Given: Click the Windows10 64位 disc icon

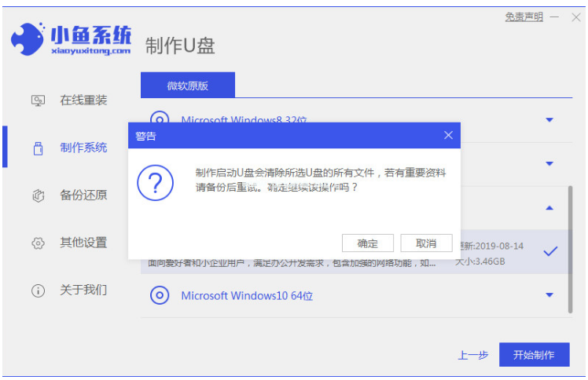Looking at the screenshot, I should point(160,295).
